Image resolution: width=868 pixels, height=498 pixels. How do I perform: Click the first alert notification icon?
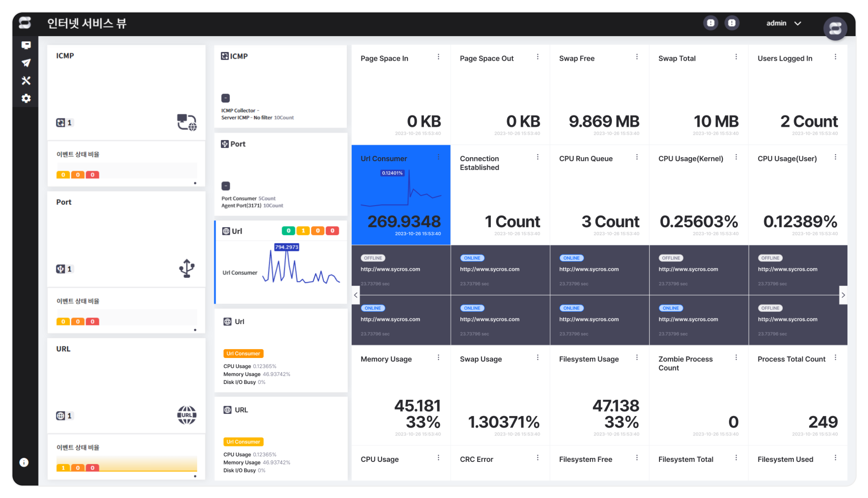[711, 23]
